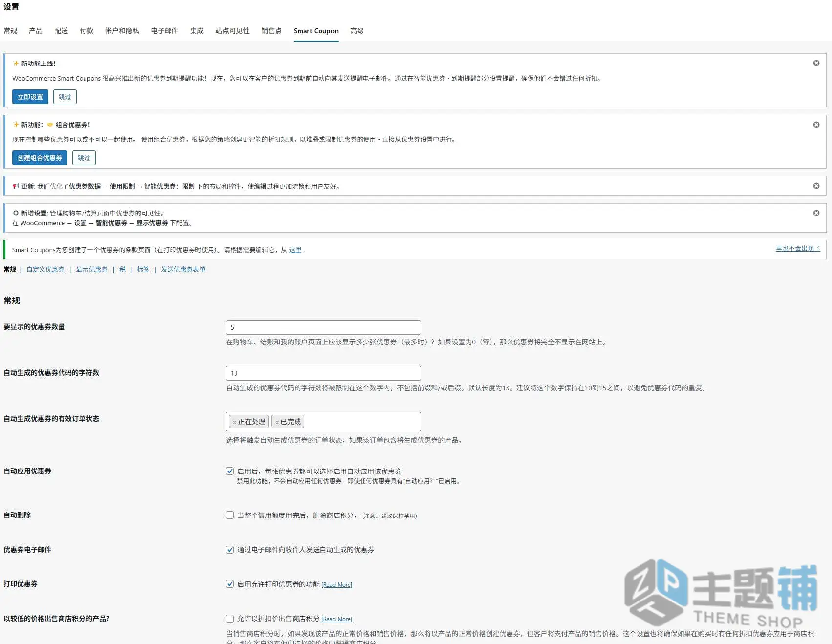Skip the expiry reminder notice via 跳过
Viewport: 832px width, 644px height.
65,97
